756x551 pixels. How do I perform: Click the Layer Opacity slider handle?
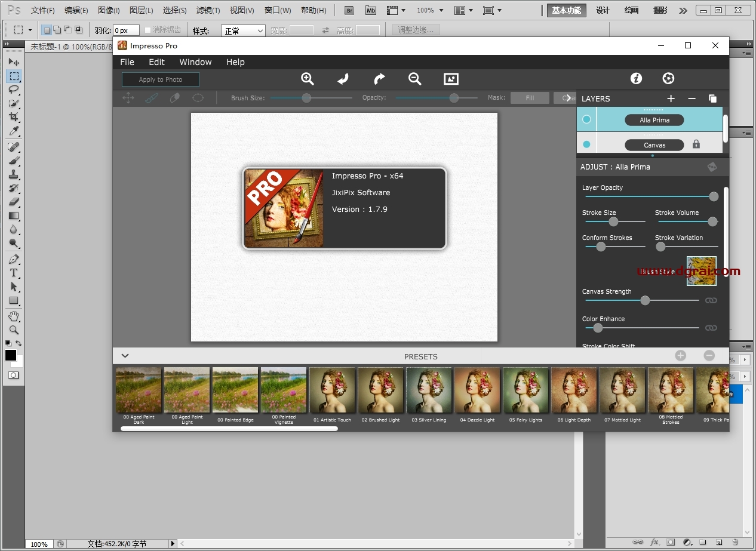click(x=714, y=196)
